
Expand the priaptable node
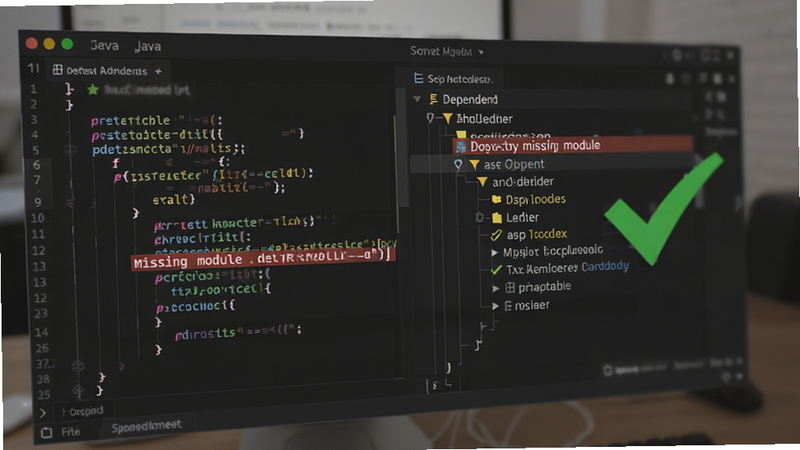click(495, 288)
